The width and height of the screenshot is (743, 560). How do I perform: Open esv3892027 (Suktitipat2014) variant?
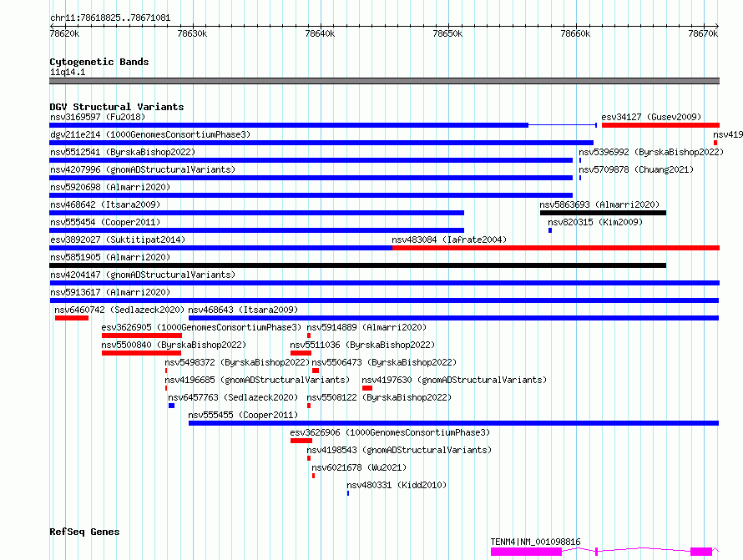pos(118,240)
